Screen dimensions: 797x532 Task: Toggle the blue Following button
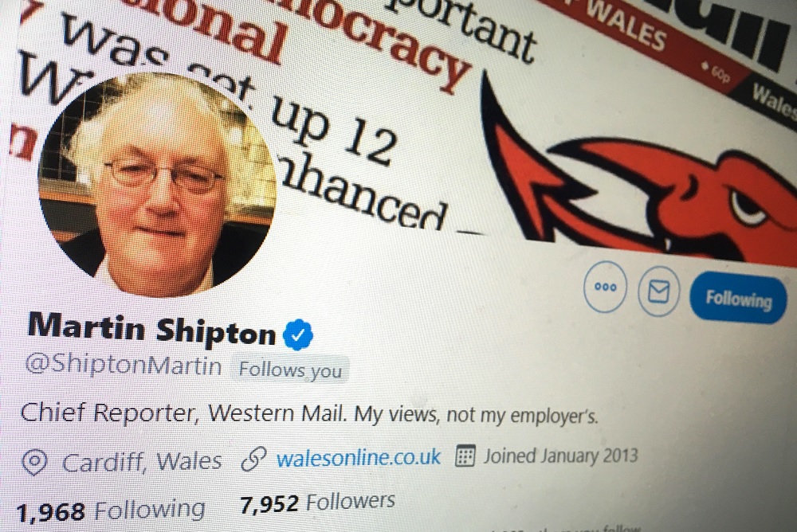738,299
